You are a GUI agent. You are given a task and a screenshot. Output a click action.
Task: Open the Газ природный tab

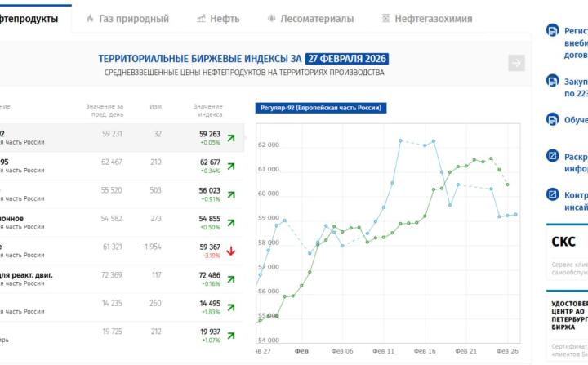point(127,18)
